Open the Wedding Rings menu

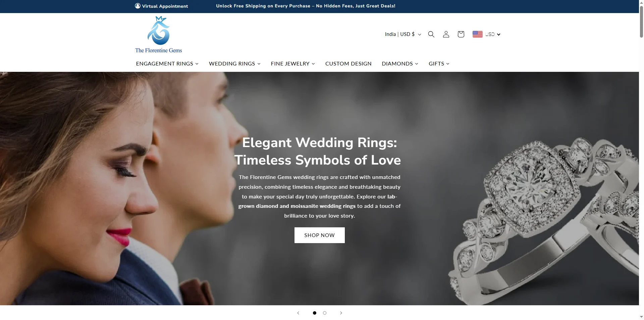235,63
